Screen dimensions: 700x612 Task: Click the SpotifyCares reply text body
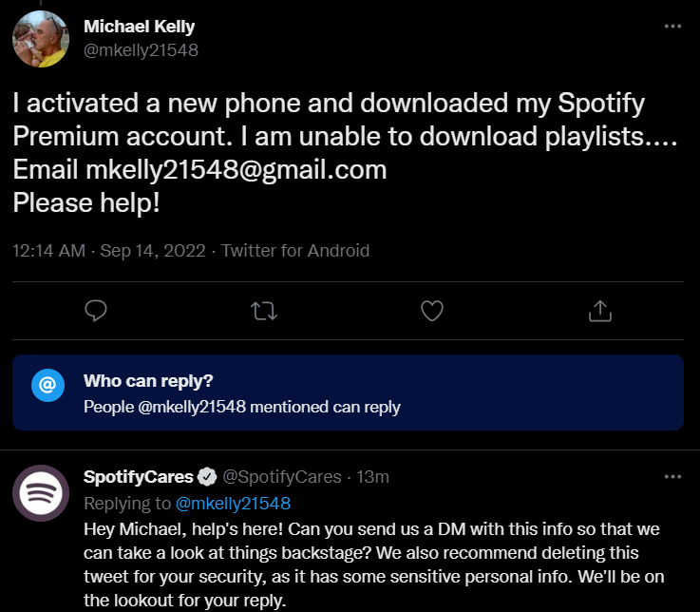pos(370,564)
